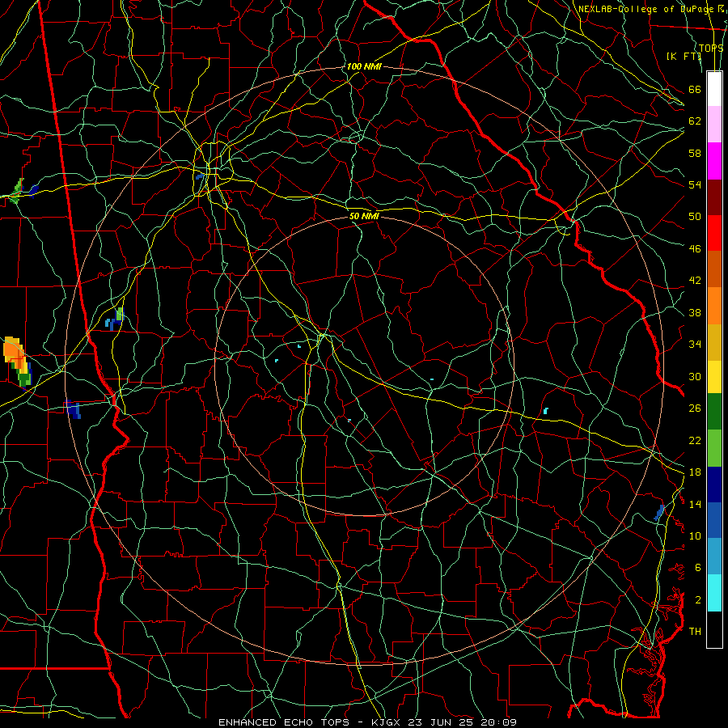Select the navy swatch between 14 and 18
The height and width of the screenshot is (728, 728).
pyautogui.click(x=714, y=485)
